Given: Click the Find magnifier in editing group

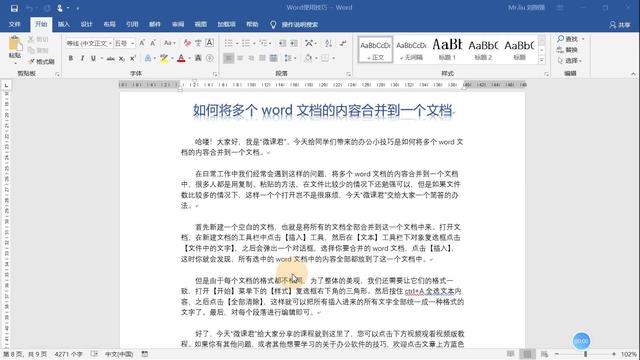Looking at the screenshot, I should point(561,38).
